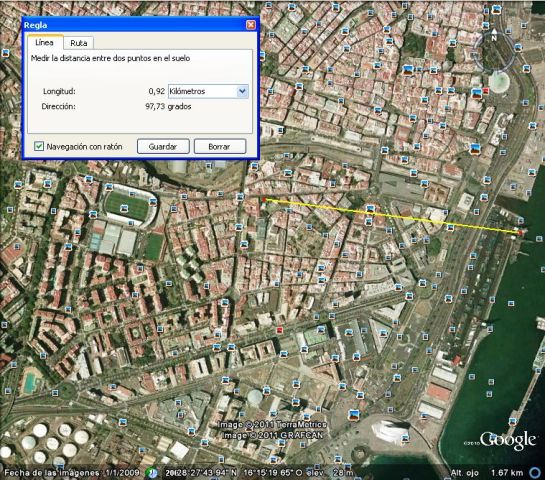Click the 0,92 length value
Screen dimensions: 545x480
point(156,91)
